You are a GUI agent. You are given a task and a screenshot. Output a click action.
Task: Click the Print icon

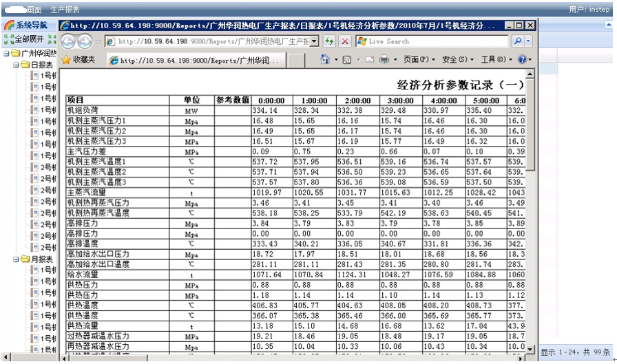pos(384,60)
